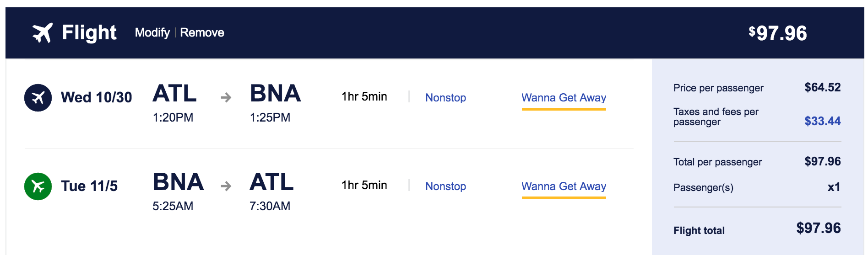
Task: Click arrow between ATL and BNA
Action: [226, 97]
